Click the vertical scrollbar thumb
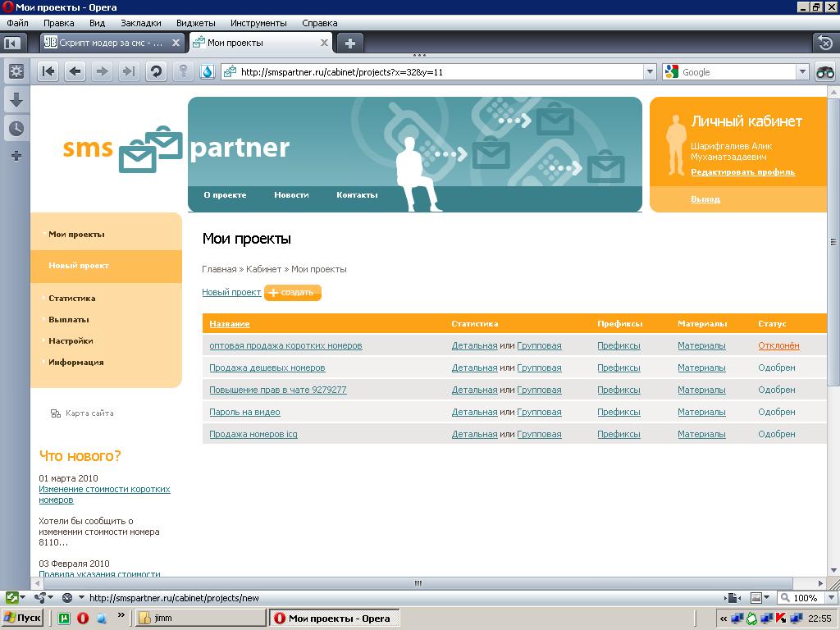This screenshot has height=630, width=840. [x=833, y=243]
